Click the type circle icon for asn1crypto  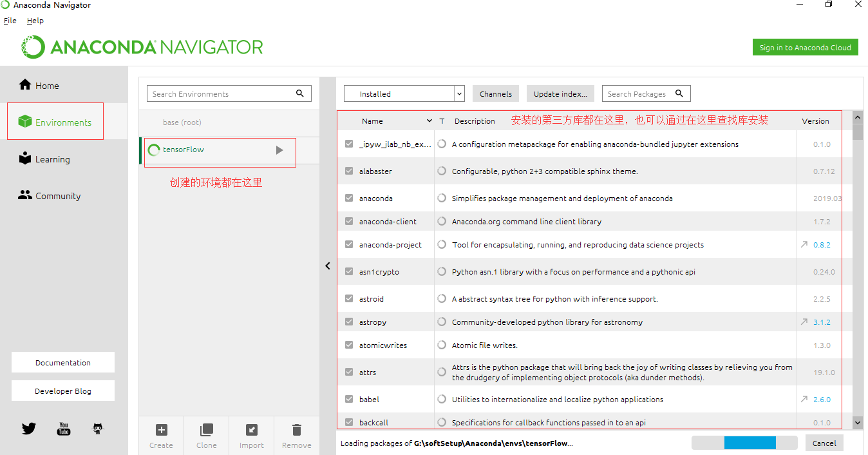pyautogui.click(x=442, y=272)
